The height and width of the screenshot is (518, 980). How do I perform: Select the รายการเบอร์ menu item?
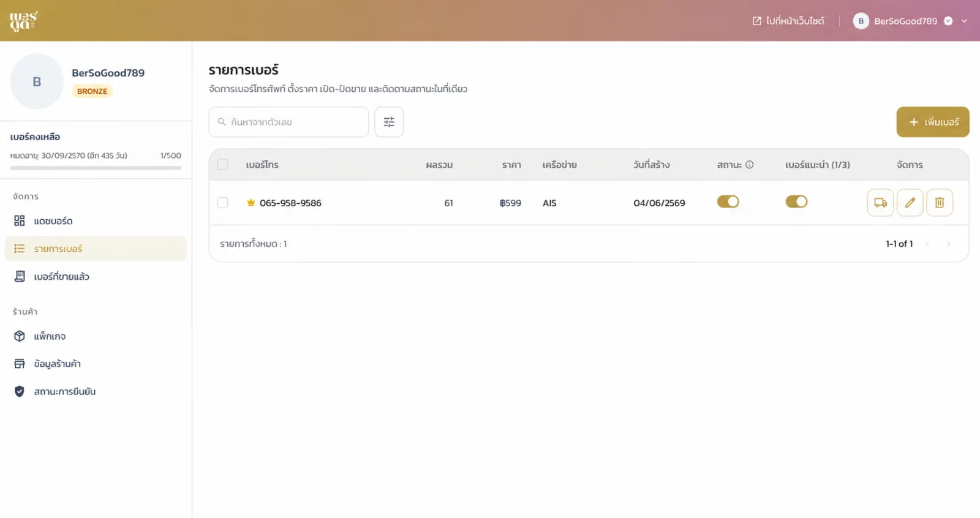click(96, 249)
